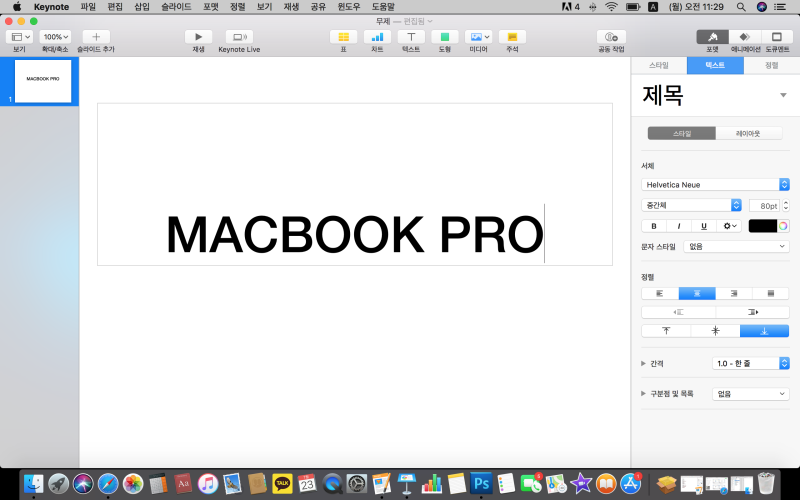Open the 파일 menu
Viewport: 800px width, 500px height.
88,7
